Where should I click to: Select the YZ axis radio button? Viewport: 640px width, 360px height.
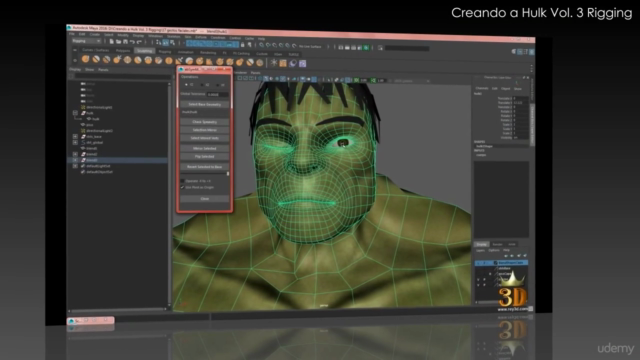pyautogui.click(x=186, y=85)
